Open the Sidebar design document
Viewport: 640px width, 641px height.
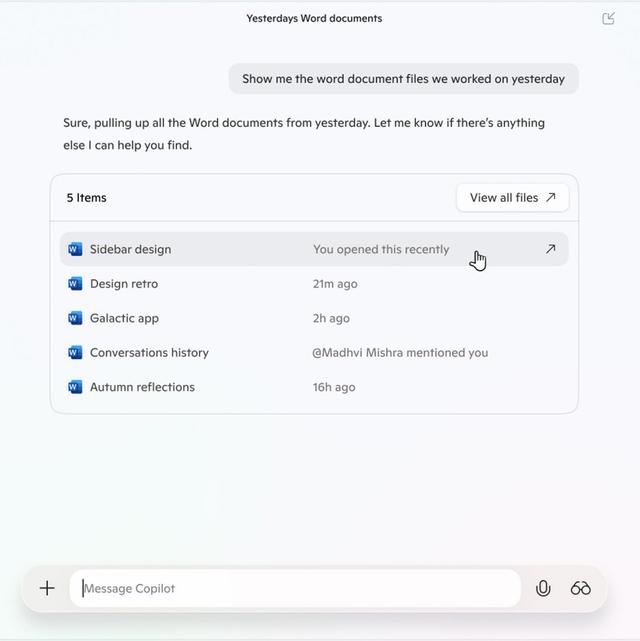(314, 249)
